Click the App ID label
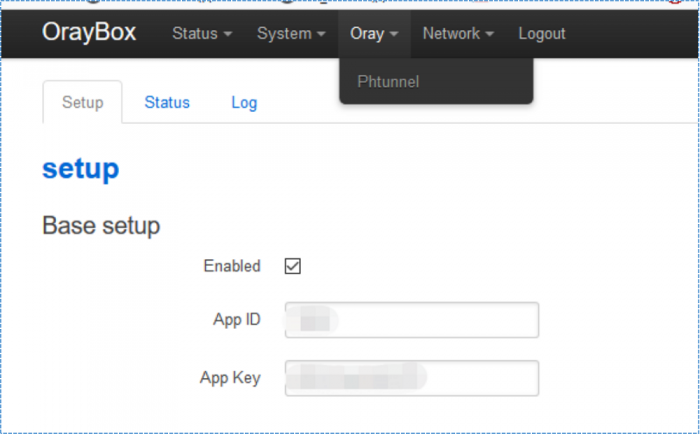The image size is (700, 434). pos(237,320)
